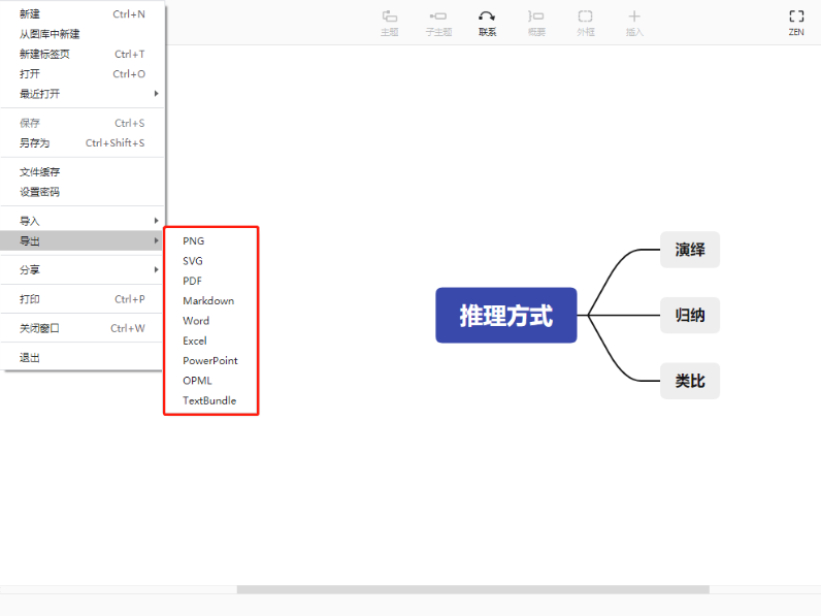This screenshot has height=616, width=821.
Task: Select 从图库中新建 menu entry
Action: point(82,34)
